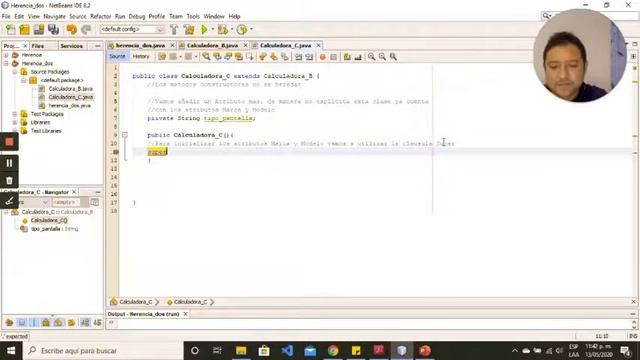Click the Previous Bookmark icon
The width and height of the screenshot is (640, 360).
(262, 57)
